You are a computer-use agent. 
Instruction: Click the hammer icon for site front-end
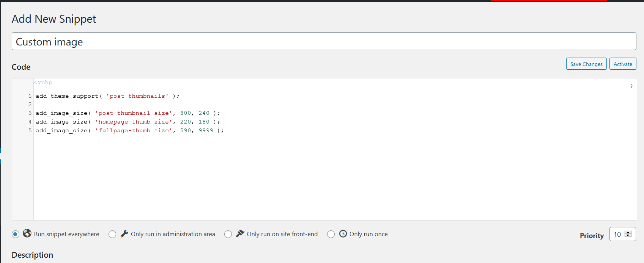(x=240, y=233)
